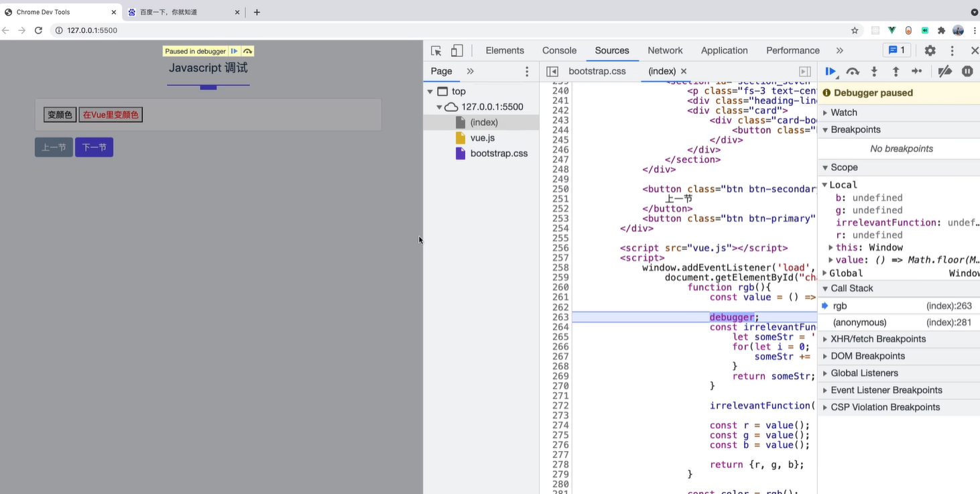Open the bootstrap.css editor tab
Image resolution: width=980 pixels, height=494 pixels.
(597, 71)
